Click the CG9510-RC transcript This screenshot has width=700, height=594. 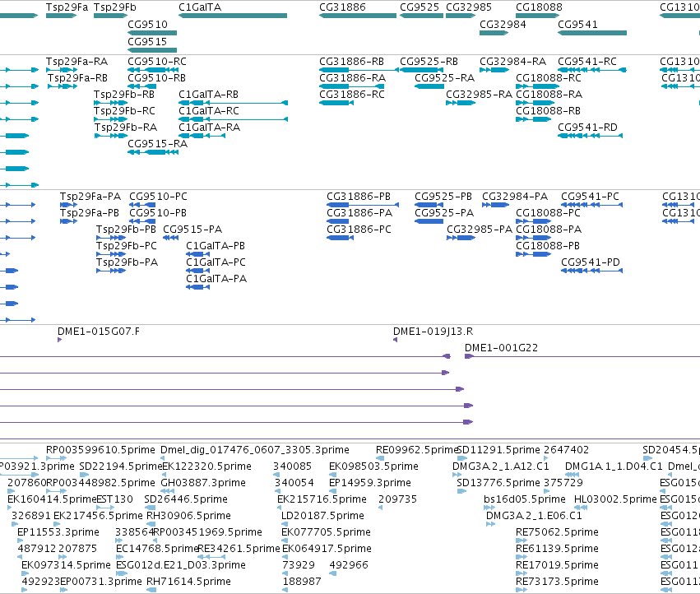pos(153,70)
